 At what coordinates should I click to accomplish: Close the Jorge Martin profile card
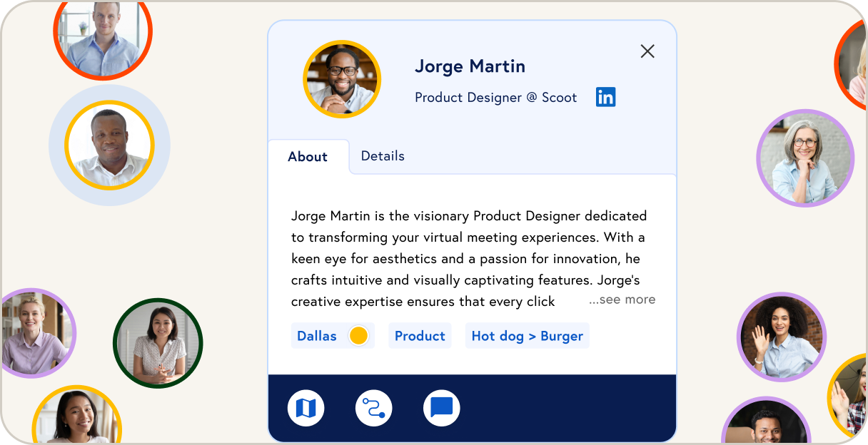click(x=647, y=51)
